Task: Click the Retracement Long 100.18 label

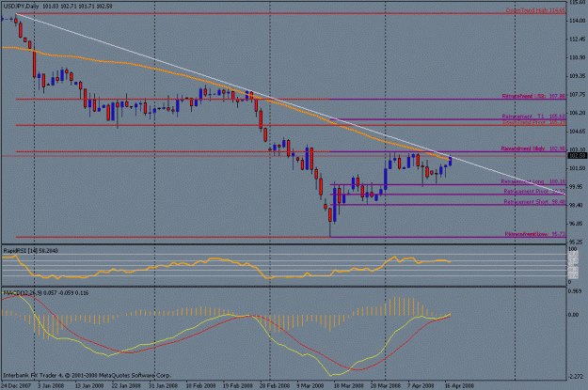Action: (x=533, y=181)
